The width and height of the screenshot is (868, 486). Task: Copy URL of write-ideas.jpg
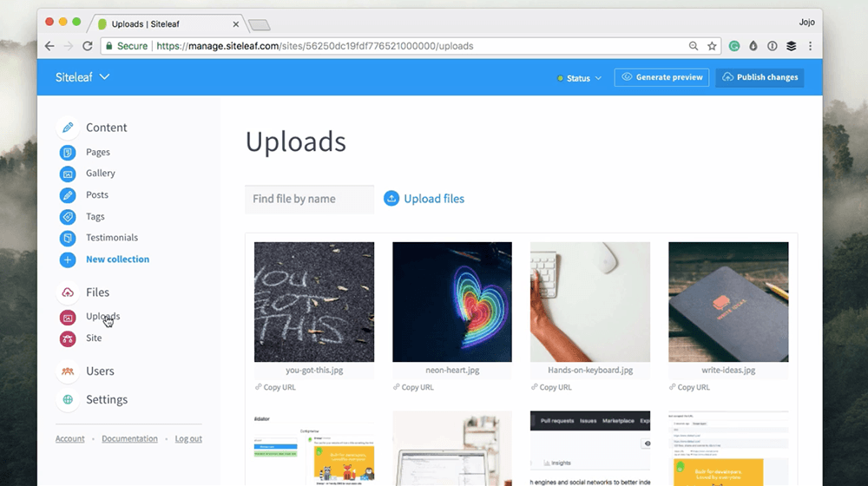tap(693, 387)
